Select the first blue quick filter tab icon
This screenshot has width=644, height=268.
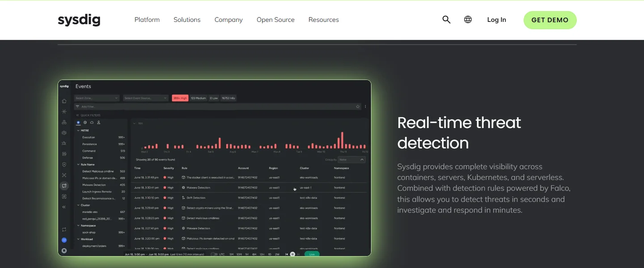point(78,122)
